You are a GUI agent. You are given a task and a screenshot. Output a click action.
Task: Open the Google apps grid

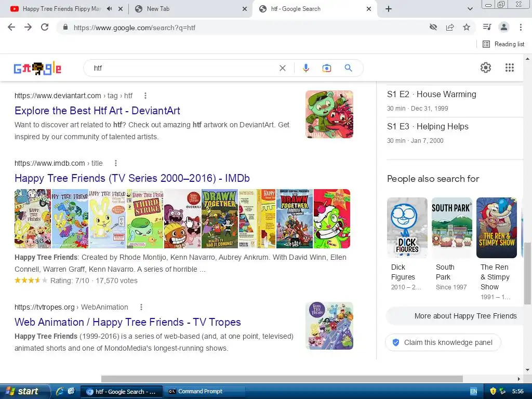tap(509, 68)
